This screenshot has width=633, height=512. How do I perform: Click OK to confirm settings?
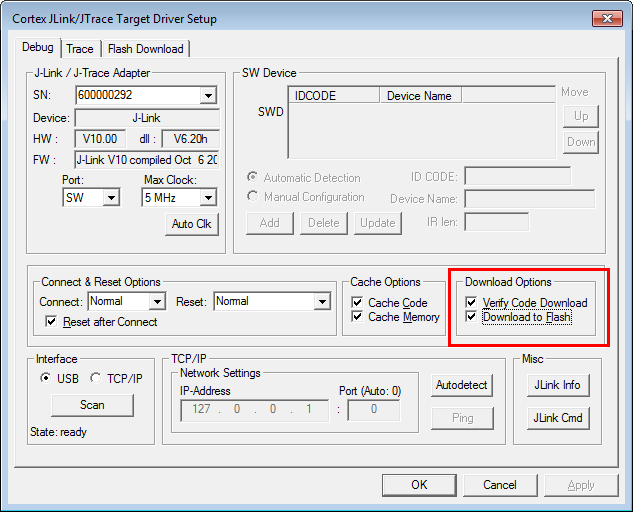point(419,485)
